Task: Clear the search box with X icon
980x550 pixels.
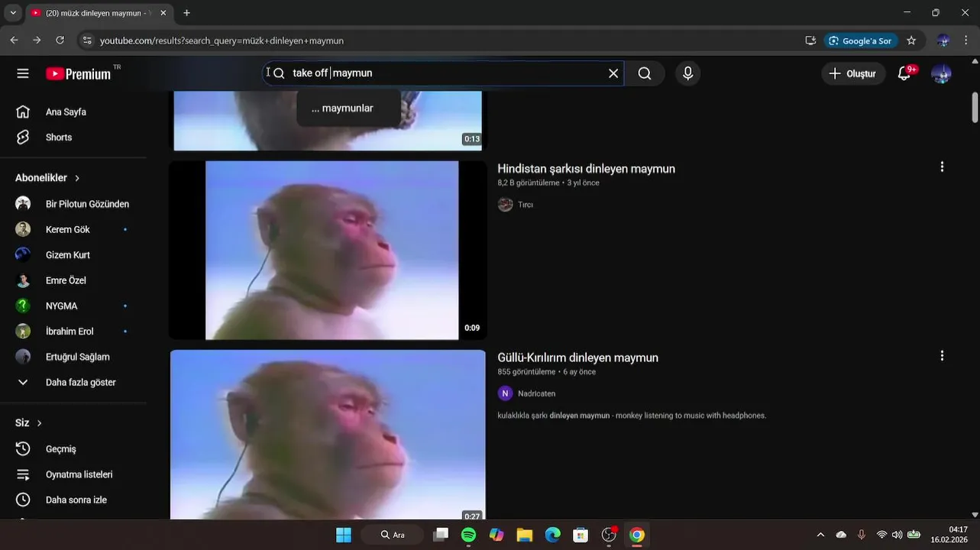Action: (x=613, y=73)
